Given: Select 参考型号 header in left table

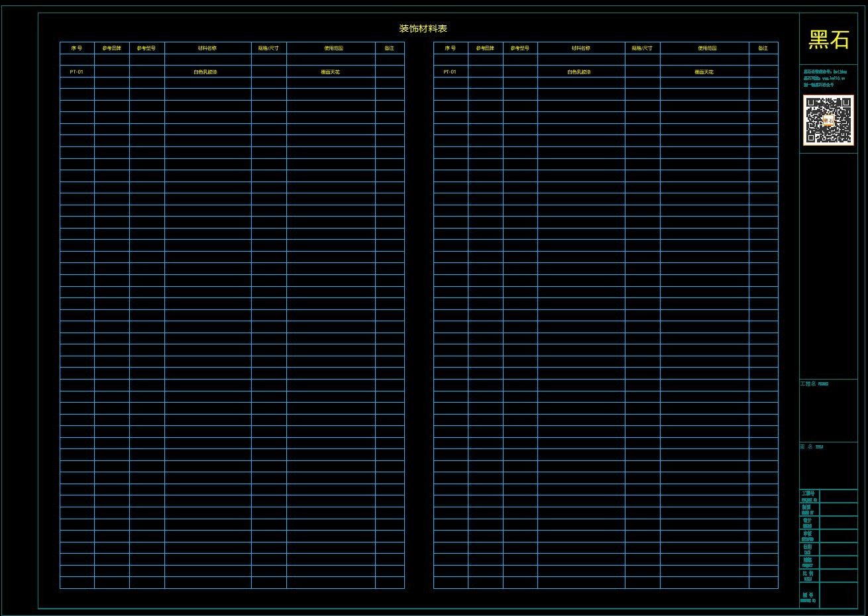Looking at the screenshot, I should coord(146,48).
